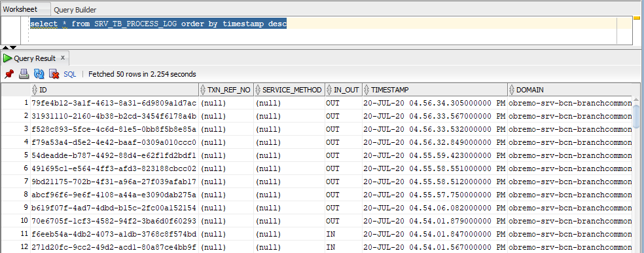
Task: Sort by TIMESTAMP column header
Action: 435,90
